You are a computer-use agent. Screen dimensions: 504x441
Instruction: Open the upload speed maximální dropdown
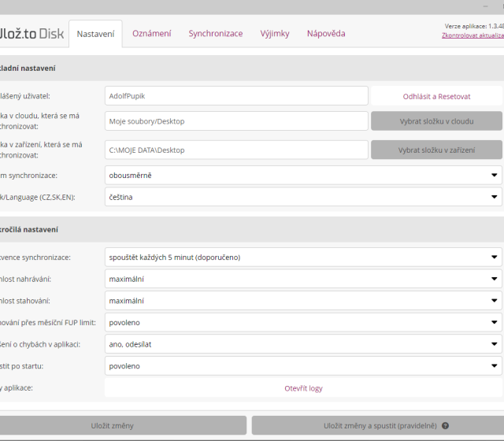click(303, 279)
